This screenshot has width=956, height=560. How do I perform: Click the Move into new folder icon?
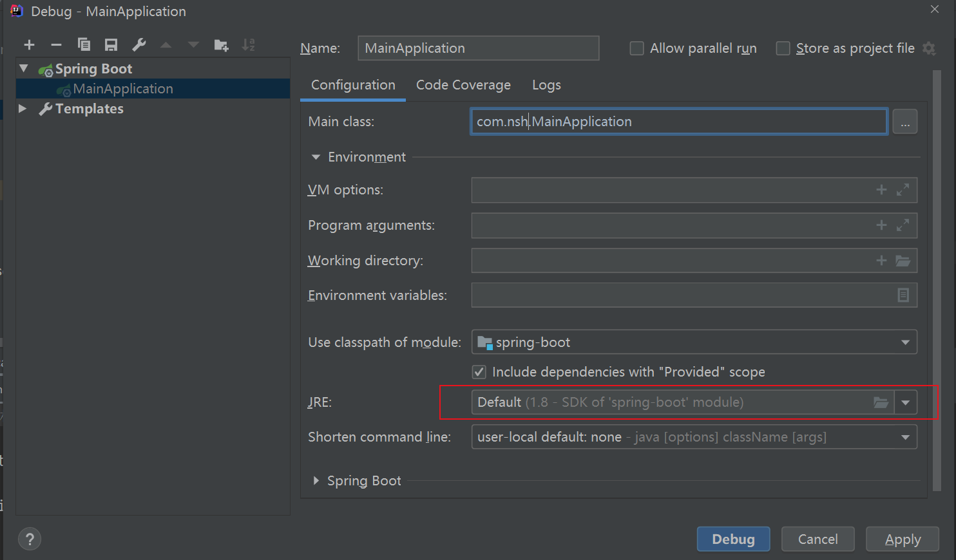(221, 44)
